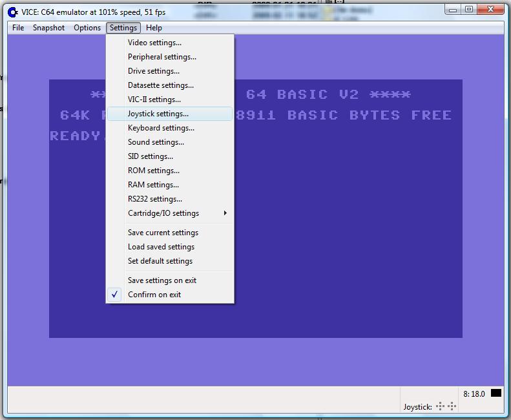Open the Options menu
The width and height of the screenshot is (511, 420).
click(87, 28)
